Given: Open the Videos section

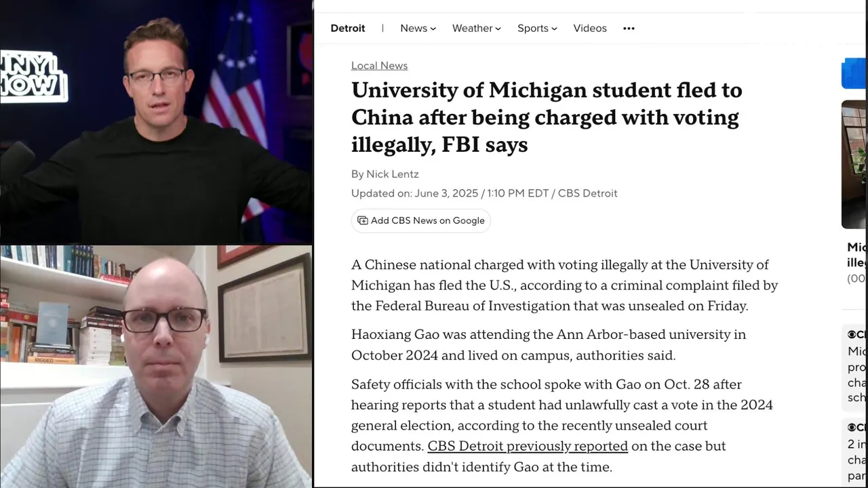Looking at the screenshot, I should [x=590, y=28].
